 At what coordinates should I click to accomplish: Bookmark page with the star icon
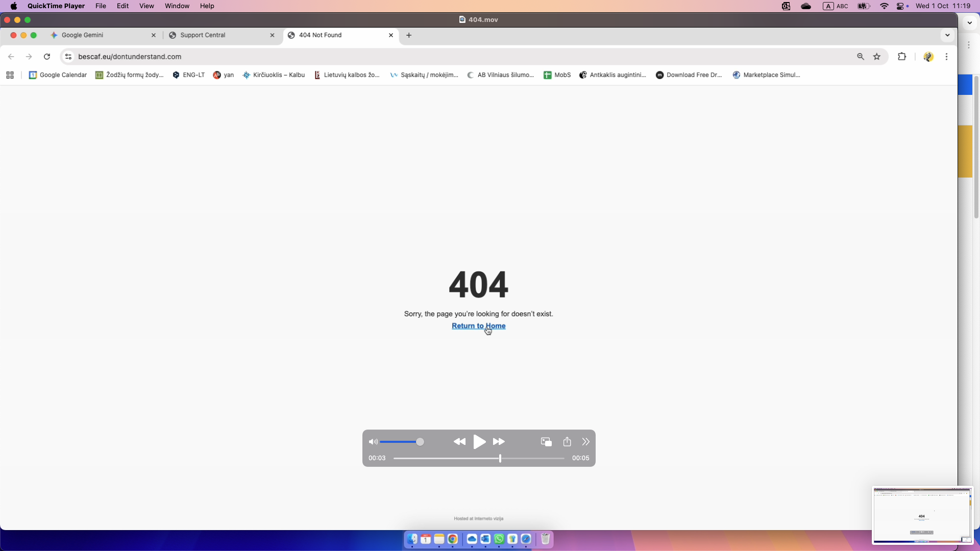tap(877, 57)
